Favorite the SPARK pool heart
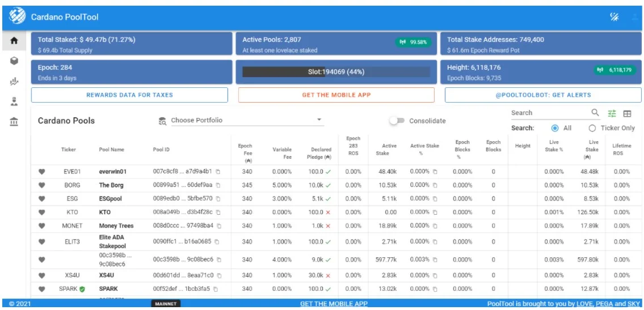Viewport: 644px width, 310px height. coord(41,288)
